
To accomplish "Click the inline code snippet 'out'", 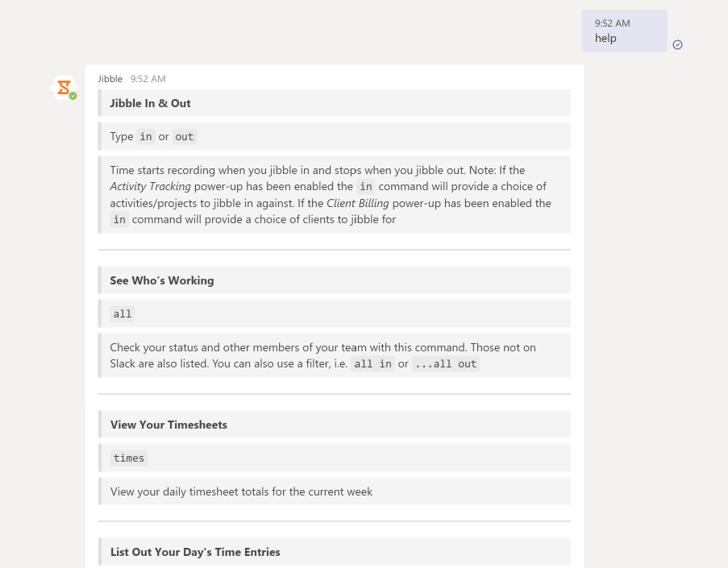I will pyautogui.click(x=184, y=136).
